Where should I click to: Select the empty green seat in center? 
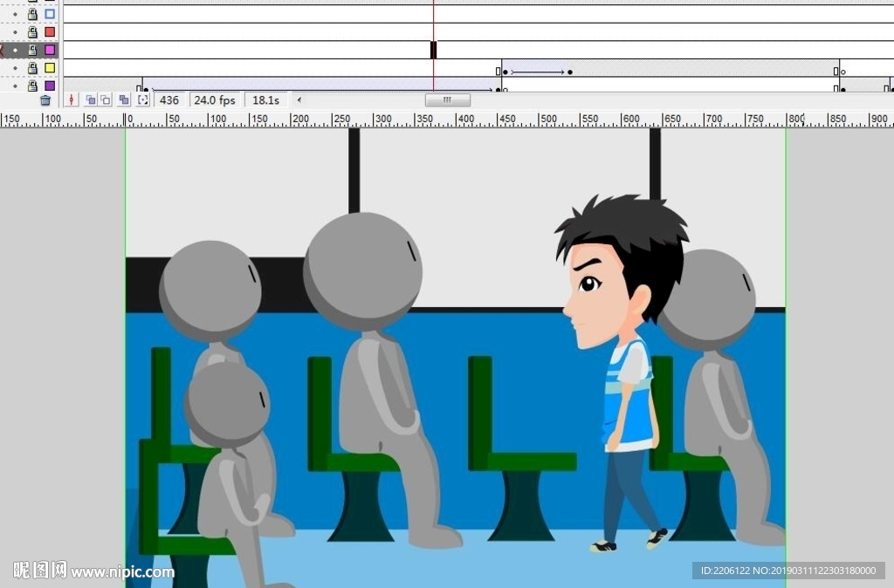(x=520, y=448)
